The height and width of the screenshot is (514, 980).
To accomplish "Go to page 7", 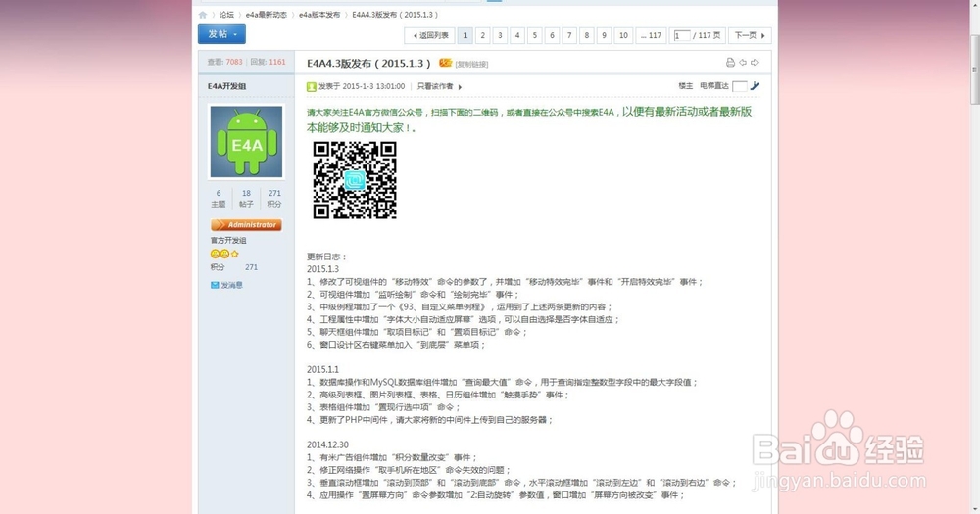I will point(569,35).
